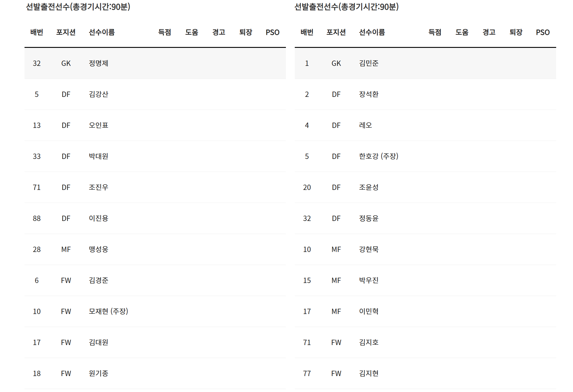Click player name 장석환
The width and height of the screenshot is (573, 392).
coord(369,94)
